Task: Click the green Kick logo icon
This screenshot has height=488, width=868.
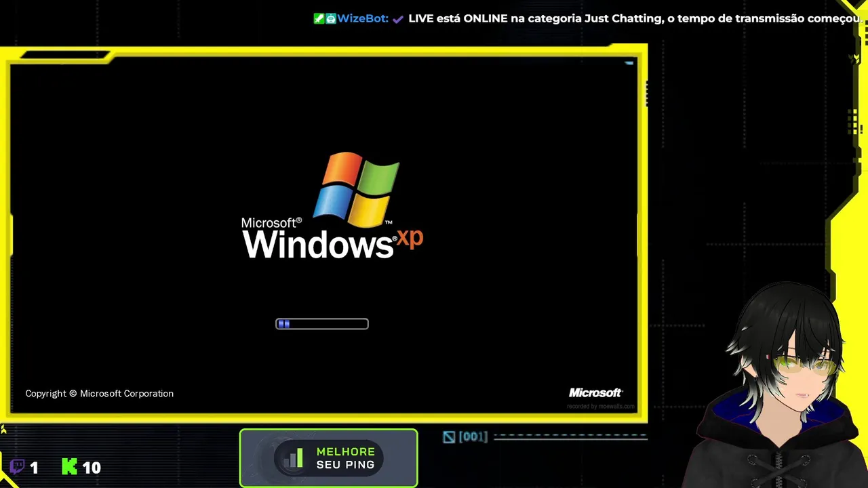Action: tap(69, 466)
